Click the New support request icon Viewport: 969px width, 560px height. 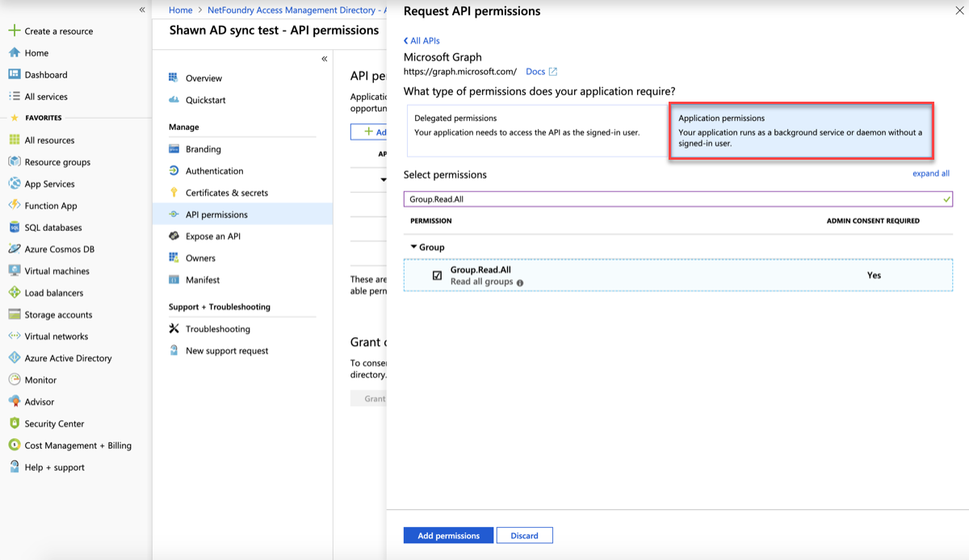(x=173, y=350)
